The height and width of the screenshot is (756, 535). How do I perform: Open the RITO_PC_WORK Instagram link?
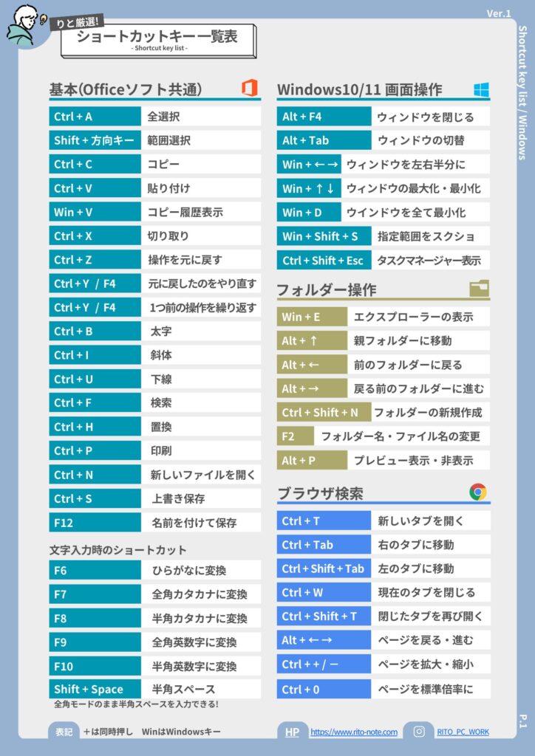[x=463, y=732]
